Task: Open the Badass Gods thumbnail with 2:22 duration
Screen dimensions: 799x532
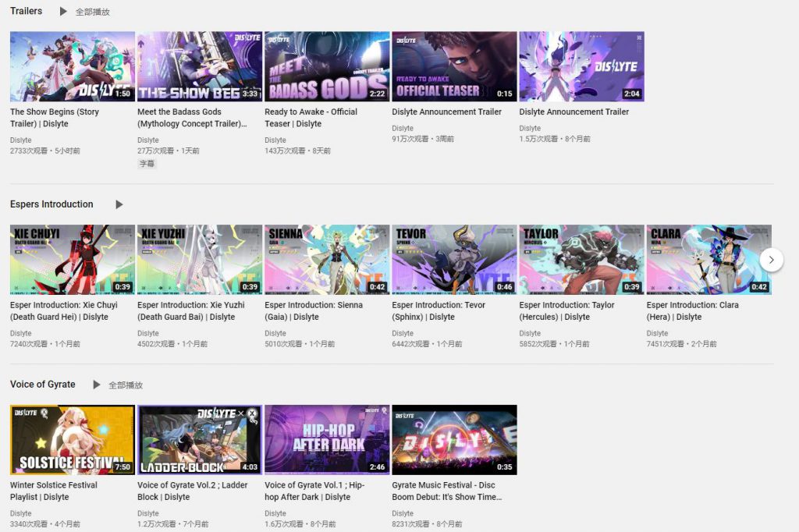Action: coord(327,66)
